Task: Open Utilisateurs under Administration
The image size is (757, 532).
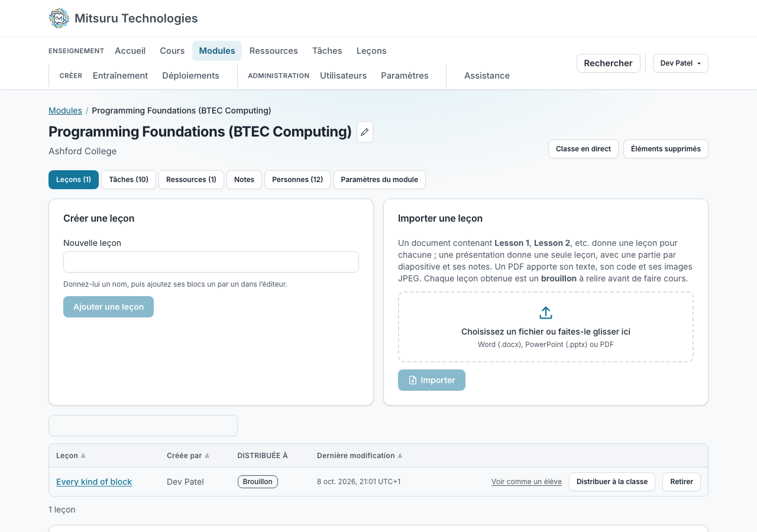Action: coord(344,76)
